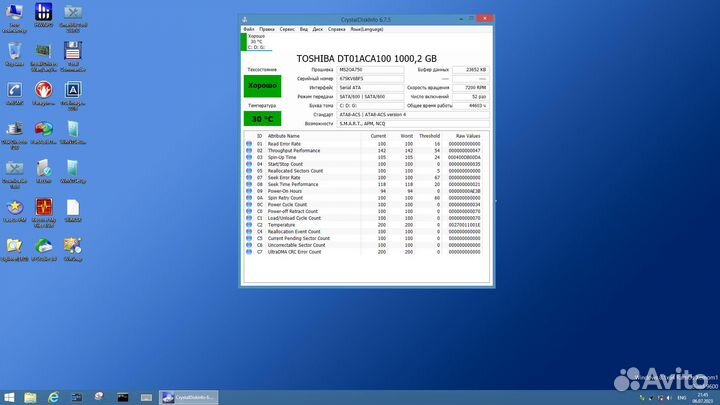
Task: Click the status circle icon of Throughput Performance
Action: (x=249, y=151)
